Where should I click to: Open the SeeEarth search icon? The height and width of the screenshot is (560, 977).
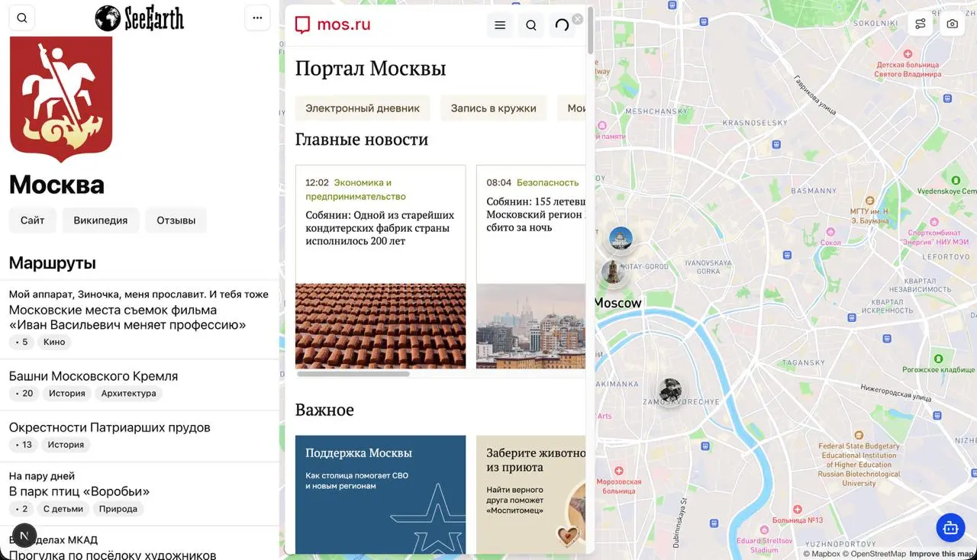coord(22,18)
